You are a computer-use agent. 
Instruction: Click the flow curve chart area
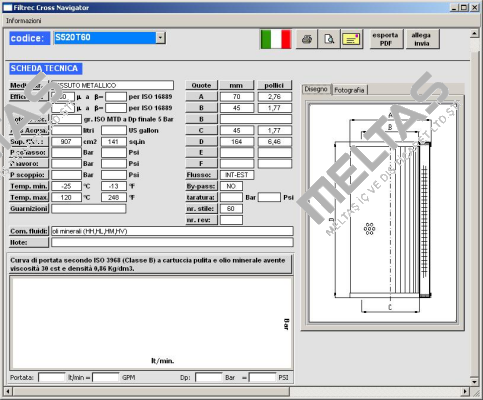click(151, 323)
